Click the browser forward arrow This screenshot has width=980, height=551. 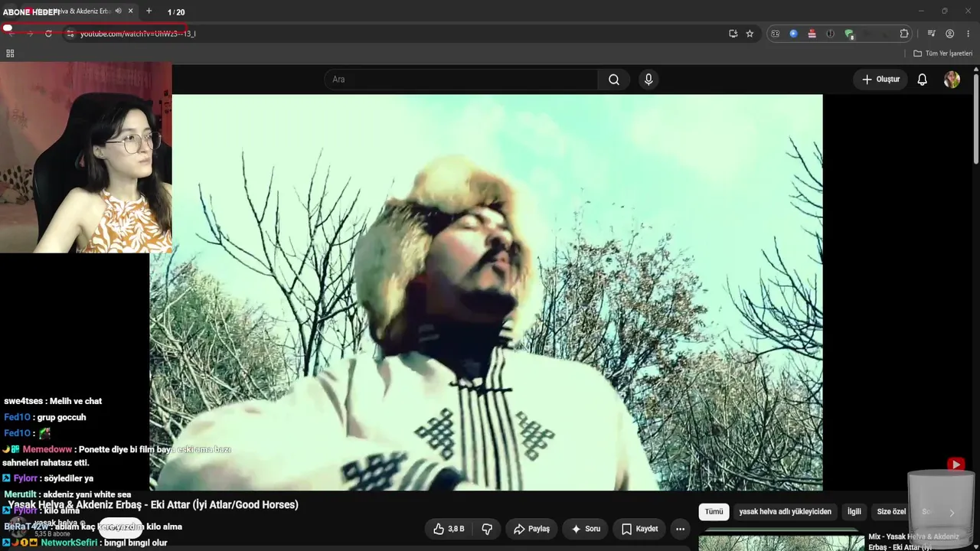30,34
